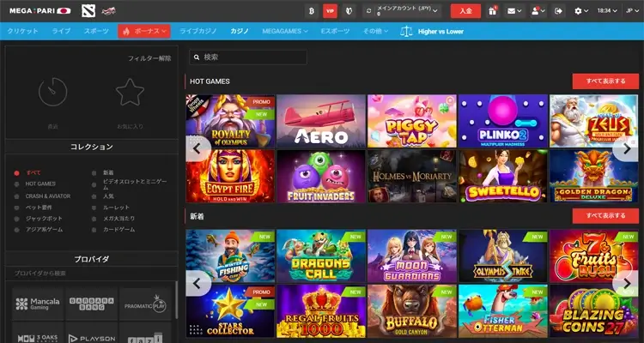Viewport: 644px width, 343px height.
Task: Open the JP language dropdown
Action: pos(632,11)
